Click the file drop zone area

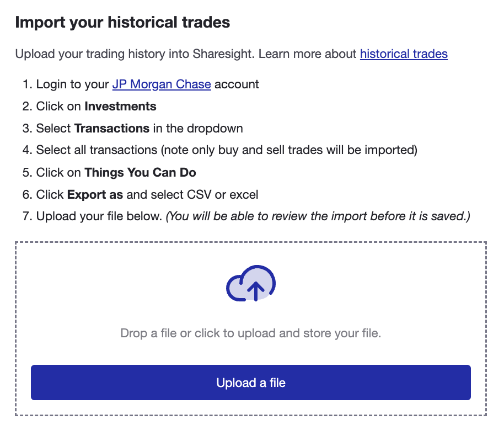click(x=251, y=309)
